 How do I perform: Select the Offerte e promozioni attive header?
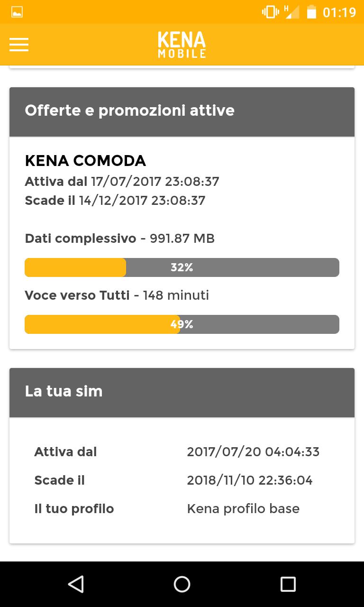(x=182, y=112)
